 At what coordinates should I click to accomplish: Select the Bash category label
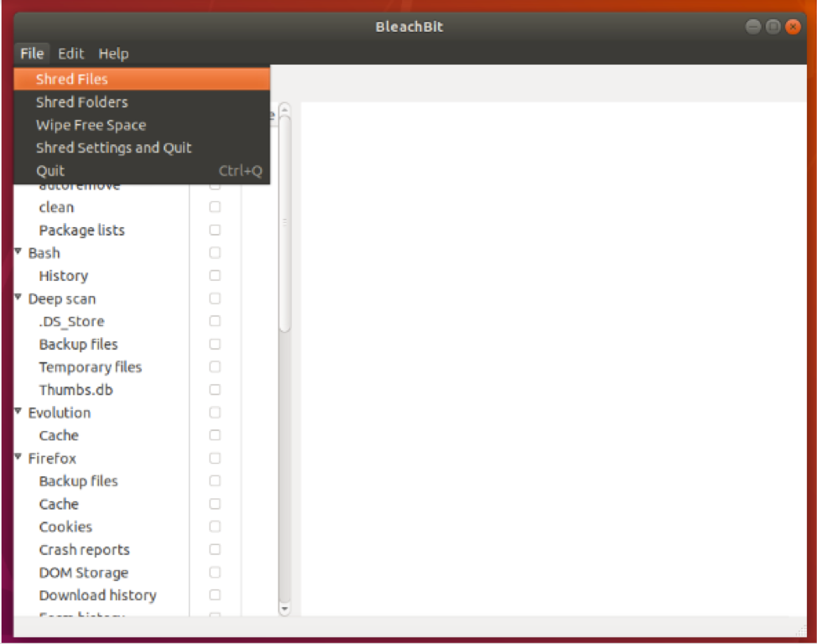click(x=44, y=252)
